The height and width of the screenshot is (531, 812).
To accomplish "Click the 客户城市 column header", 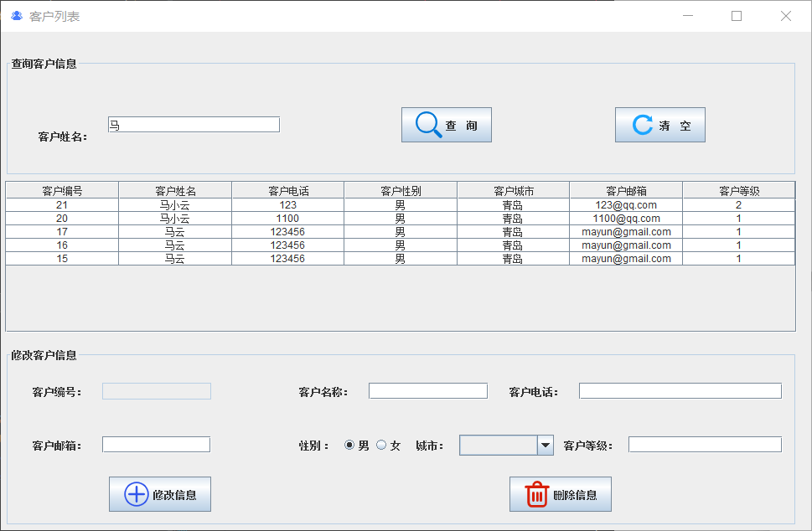I will (x=513, y=190).
